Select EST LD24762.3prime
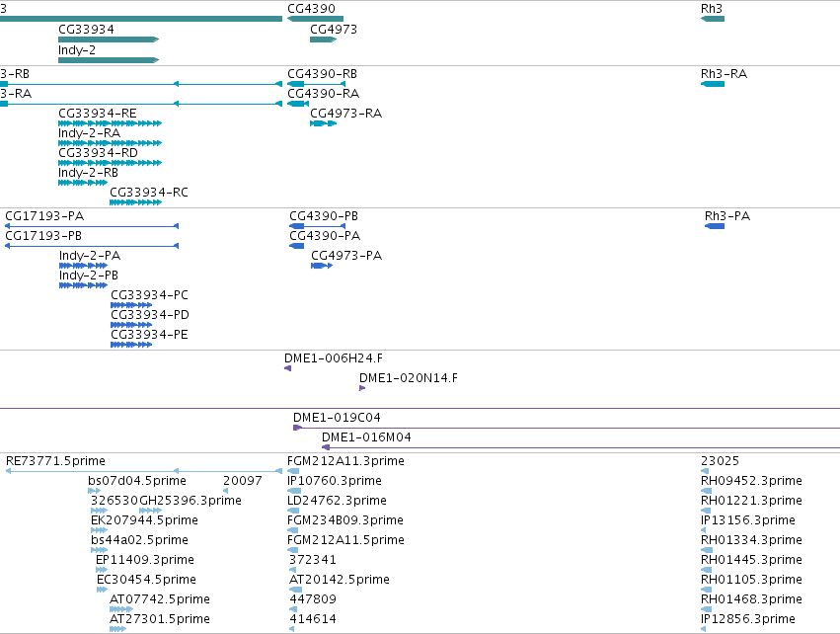Viewport: 840px width, 634px height. (293, 511)
